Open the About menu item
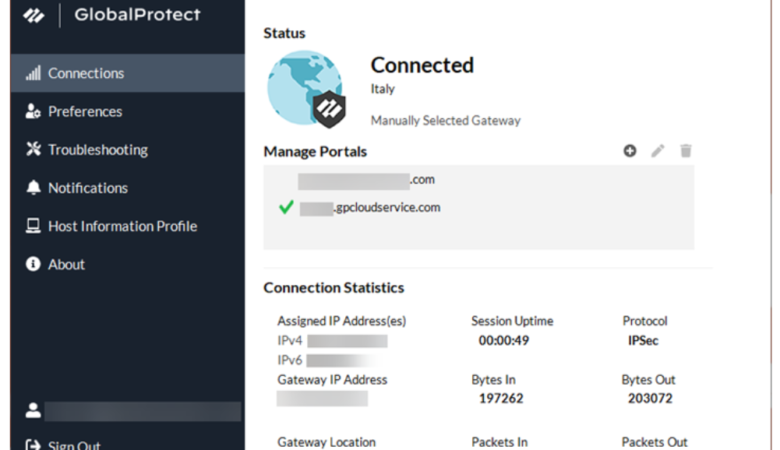This screenshot has height=450, width=780. tap(66, 265)
